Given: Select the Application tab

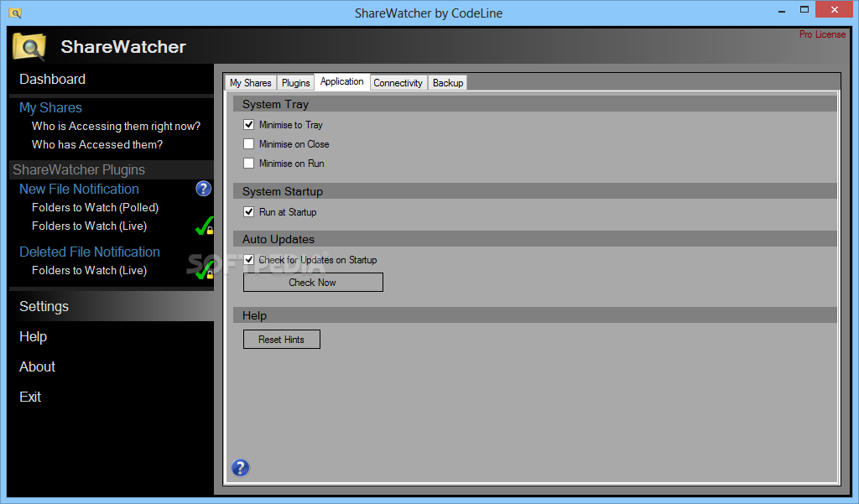Looking at the screenshot, I should click(342, 81).
